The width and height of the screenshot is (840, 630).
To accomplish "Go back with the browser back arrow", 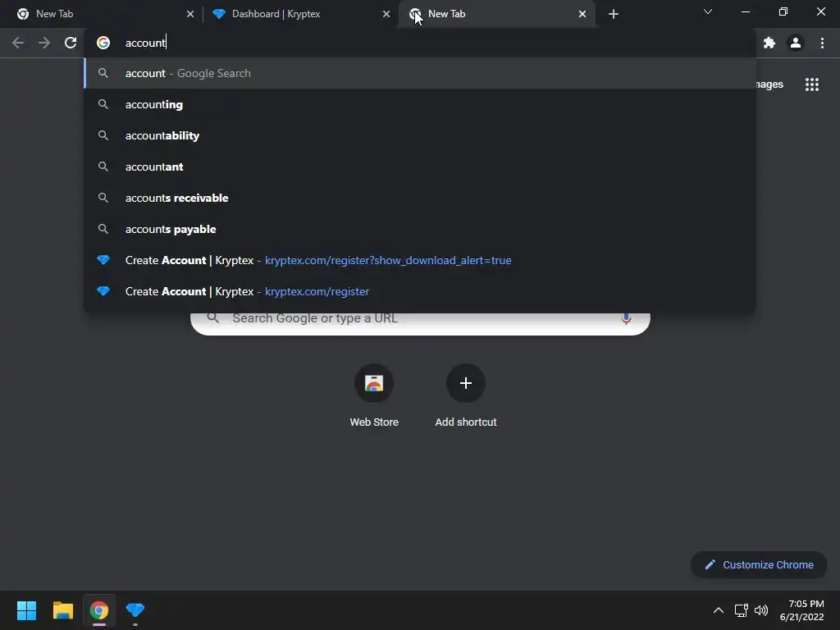I will (x=18, y=43).
